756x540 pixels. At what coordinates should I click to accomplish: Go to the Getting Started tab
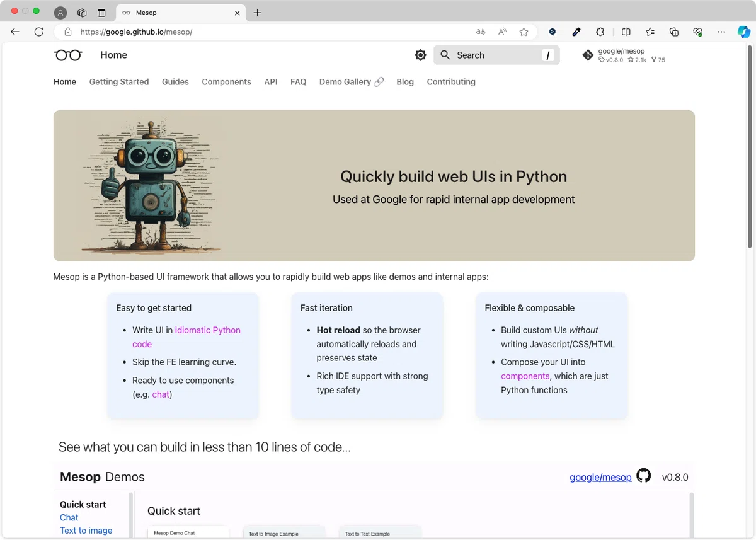coord(119,82)
